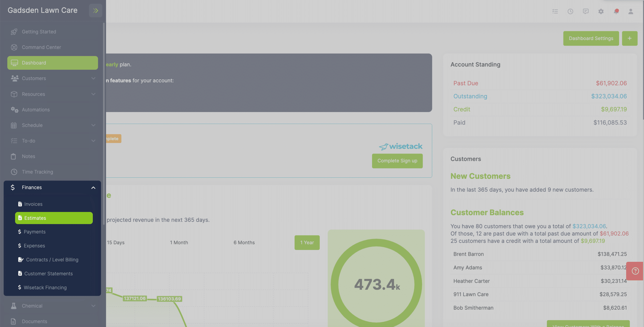Open the user profile icon
644x327 pixels.
click(631, 11)
